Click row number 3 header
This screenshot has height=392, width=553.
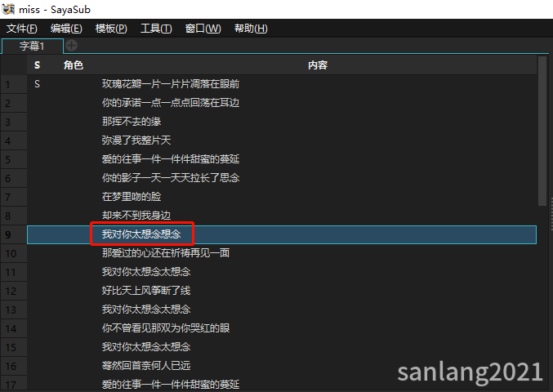click(14, 122)
